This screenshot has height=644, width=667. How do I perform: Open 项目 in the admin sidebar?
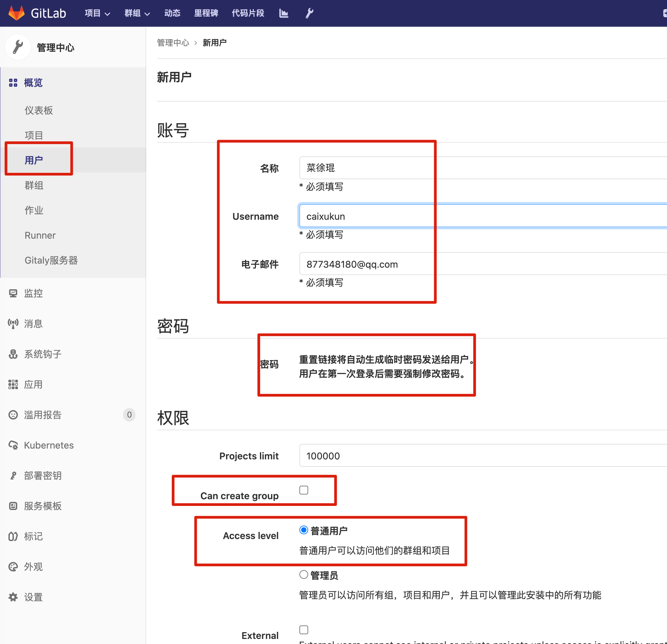point(34,135)
